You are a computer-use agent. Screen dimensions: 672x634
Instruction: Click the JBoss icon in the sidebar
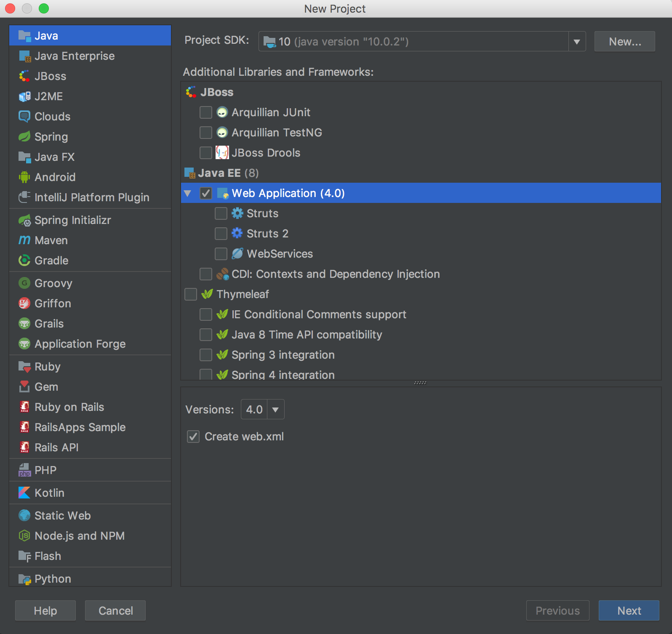(25, 76)
